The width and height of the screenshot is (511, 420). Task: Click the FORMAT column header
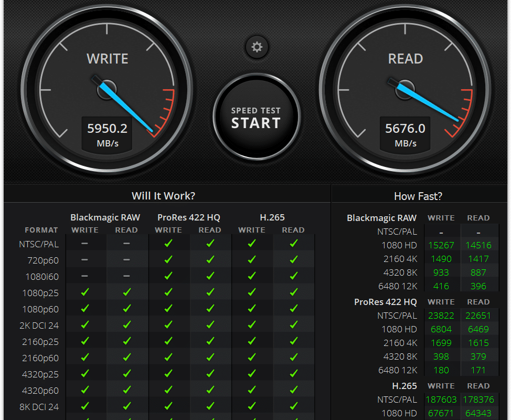point(41,230)
